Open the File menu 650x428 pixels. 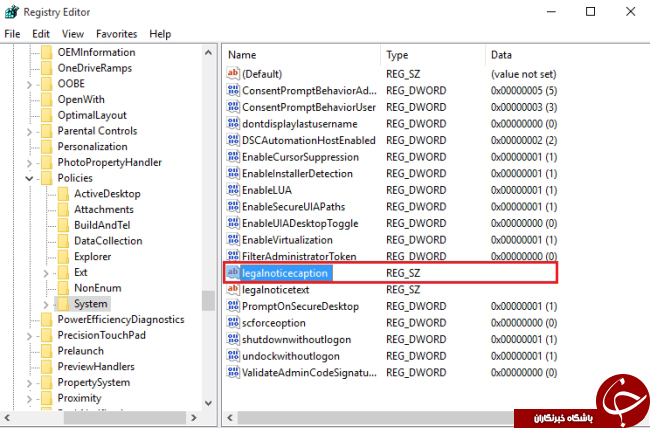click(12, 34)
